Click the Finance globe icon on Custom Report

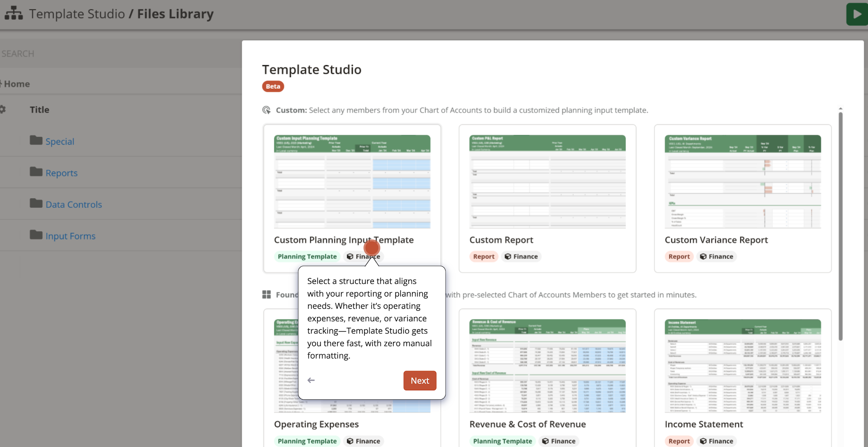[507, 256]
